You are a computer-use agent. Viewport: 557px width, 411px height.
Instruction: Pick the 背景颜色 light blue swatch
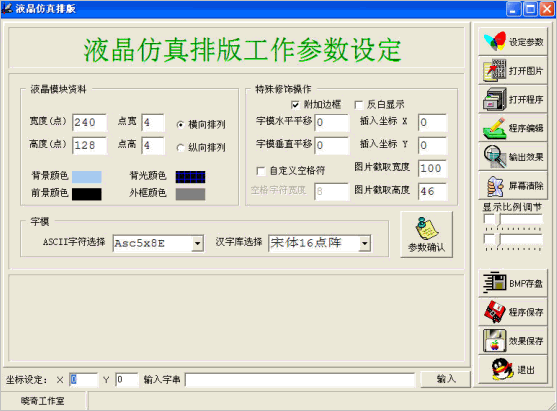tap(87, 177)
